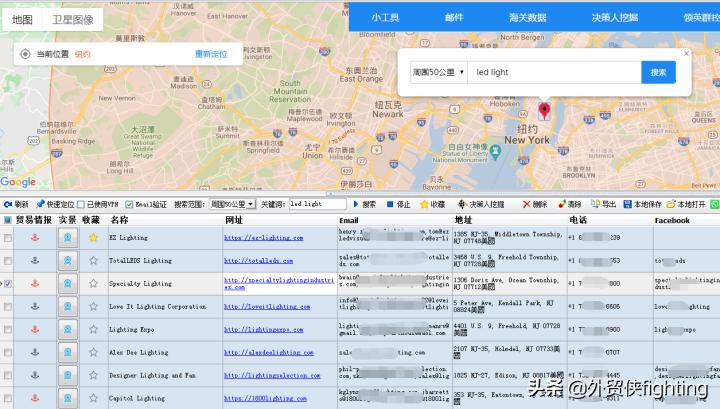Open the totalleds.com website link
The image size is (720, 409).
point(259,261)
